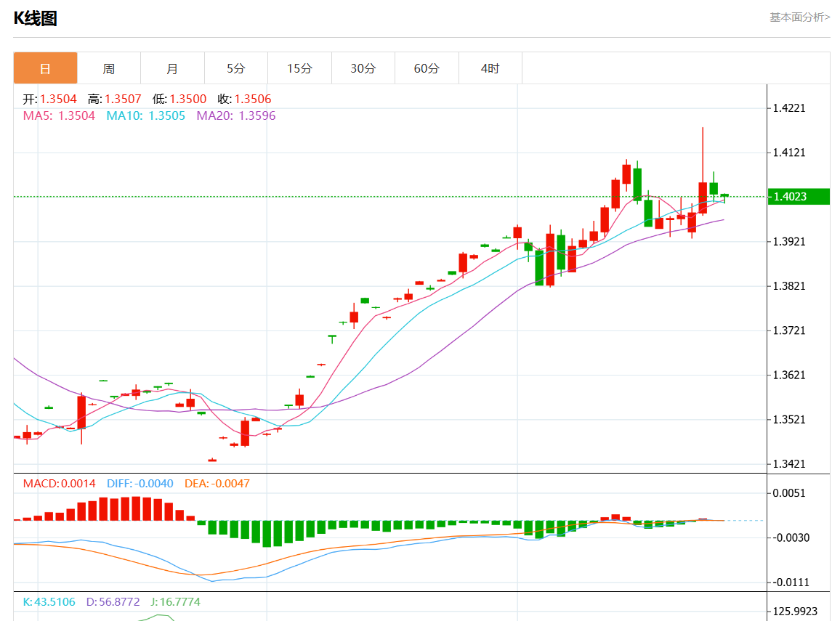Click the MA20: 1.3596 indicator text
840x621 pixels.
click(x=235, y=115)
